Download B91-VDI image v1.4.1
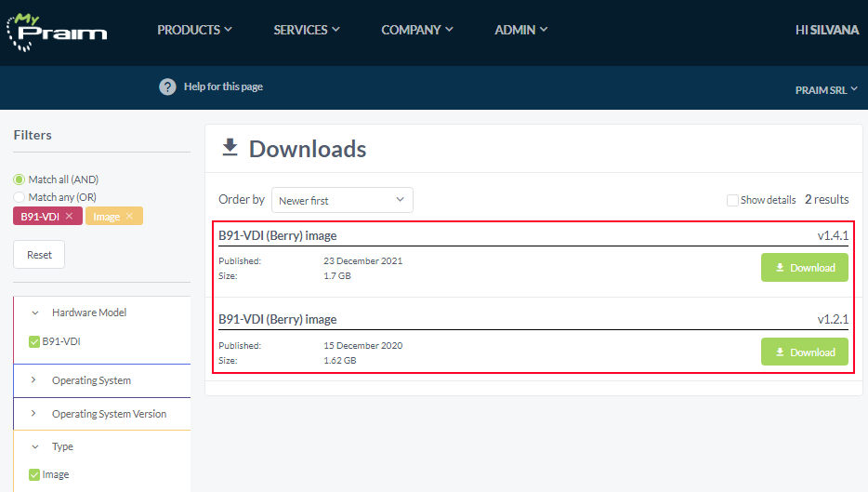 804,268
